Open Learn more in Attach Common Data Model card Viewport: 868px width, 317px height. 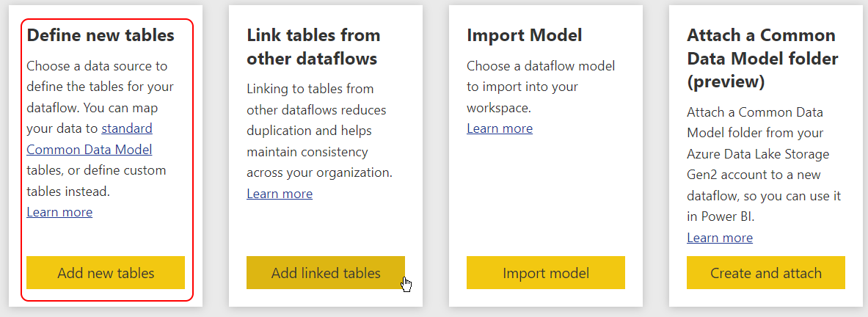tap(720, 238)
